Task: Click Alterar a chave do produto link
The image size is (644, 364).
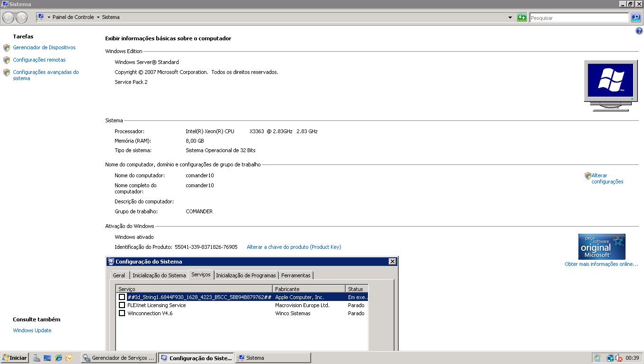Action: [x=294, y=247]
